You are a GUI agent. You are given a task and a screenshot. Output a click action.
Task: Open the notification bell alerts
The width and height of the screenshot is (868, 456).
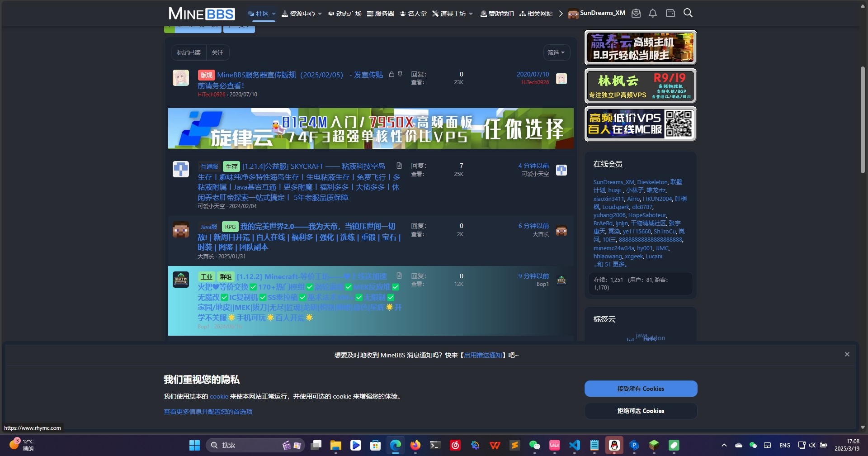tap(653, 13)
